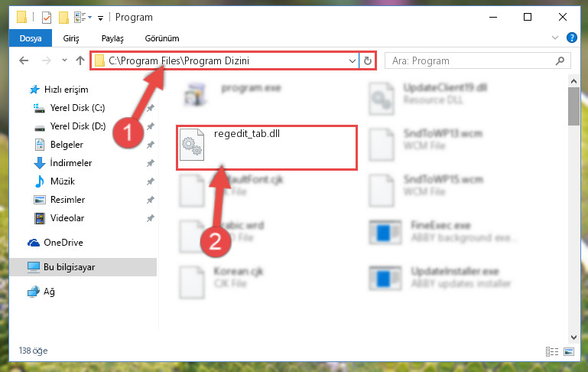
Task: Open recent locations dropdown arrow
Action: tap(64, 60)
